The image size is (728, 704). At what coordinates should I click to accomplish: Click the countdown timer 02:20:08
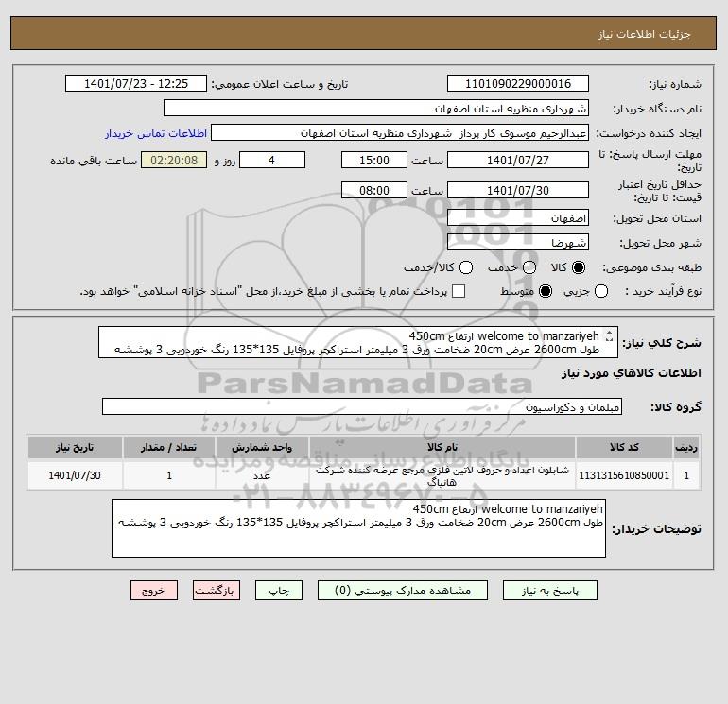click(x=174, y=160)
